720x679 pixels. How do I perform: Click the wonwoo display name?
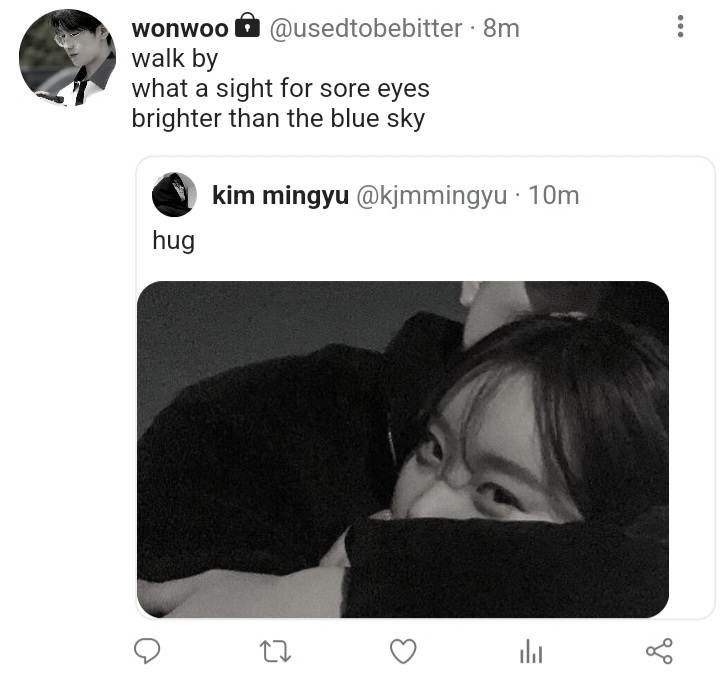(180, 28)
